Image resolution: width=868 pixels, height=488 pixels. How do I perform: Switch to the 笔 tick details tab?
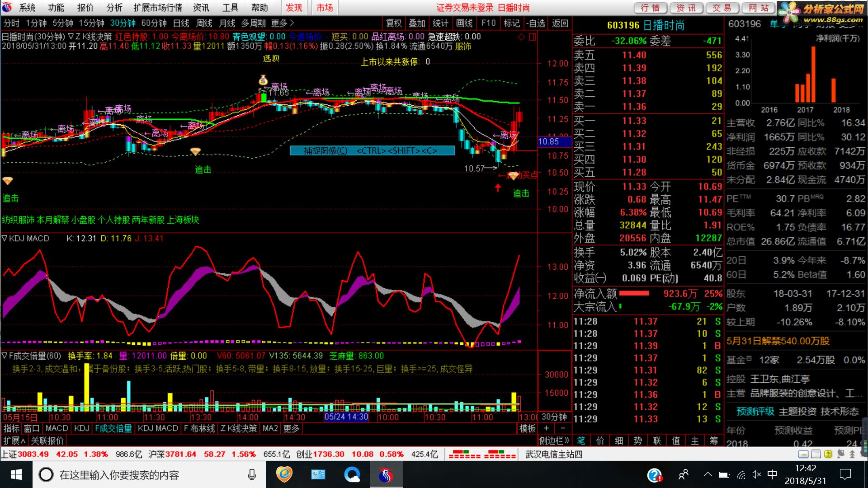click(581, 440)
